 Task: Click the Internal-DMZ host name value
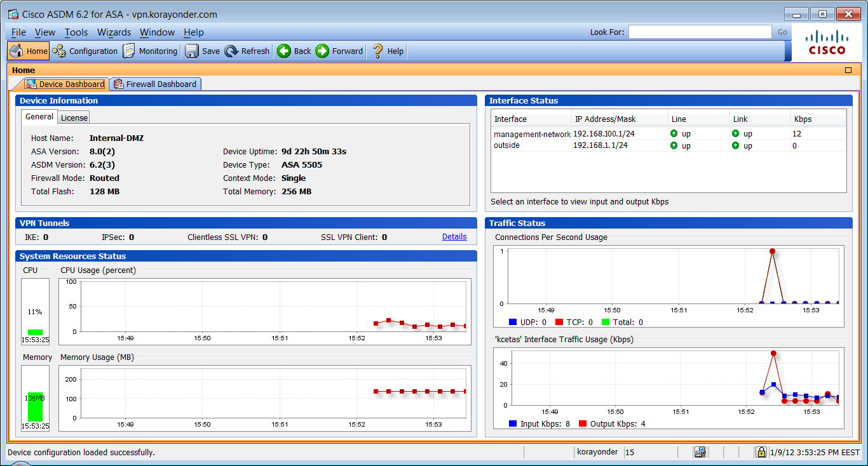[116, 138]
